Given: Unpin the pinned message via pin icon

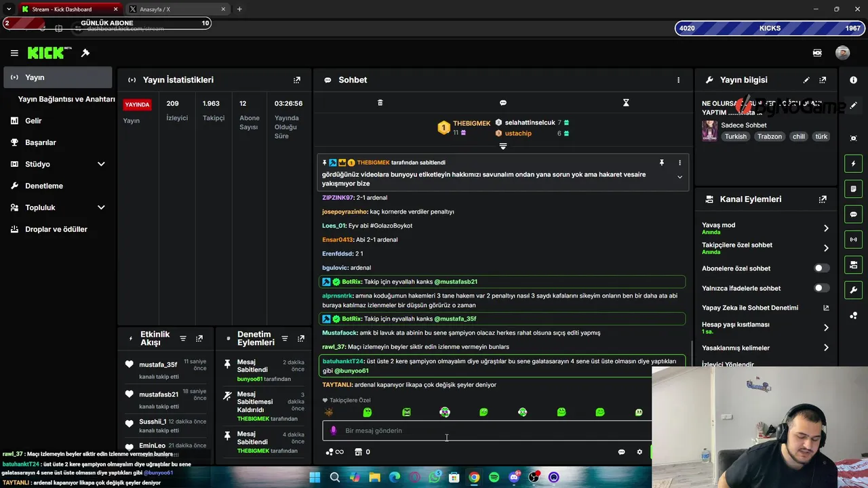Looking at the screenshot, I should pos(661,163).
